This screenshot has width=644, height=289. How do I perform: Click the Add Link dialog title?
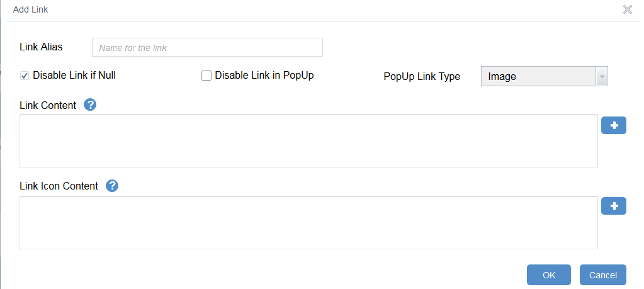[30, 10]
